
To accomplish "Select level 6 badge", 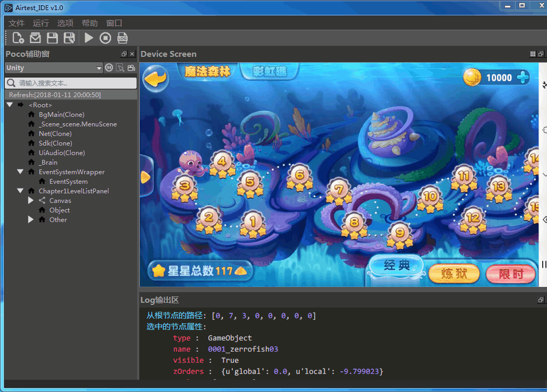I will 299,177.
